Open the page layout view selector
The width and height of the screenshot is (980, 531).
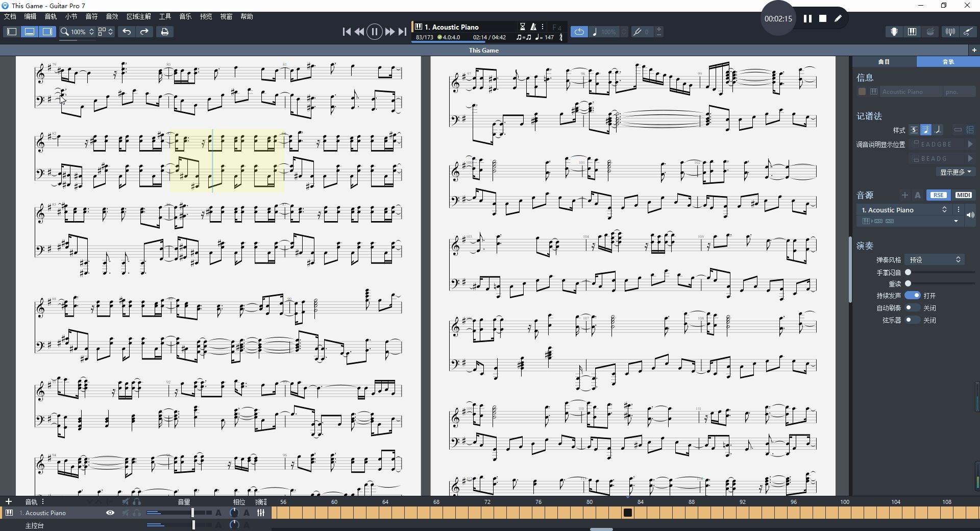tap(106, 32)
